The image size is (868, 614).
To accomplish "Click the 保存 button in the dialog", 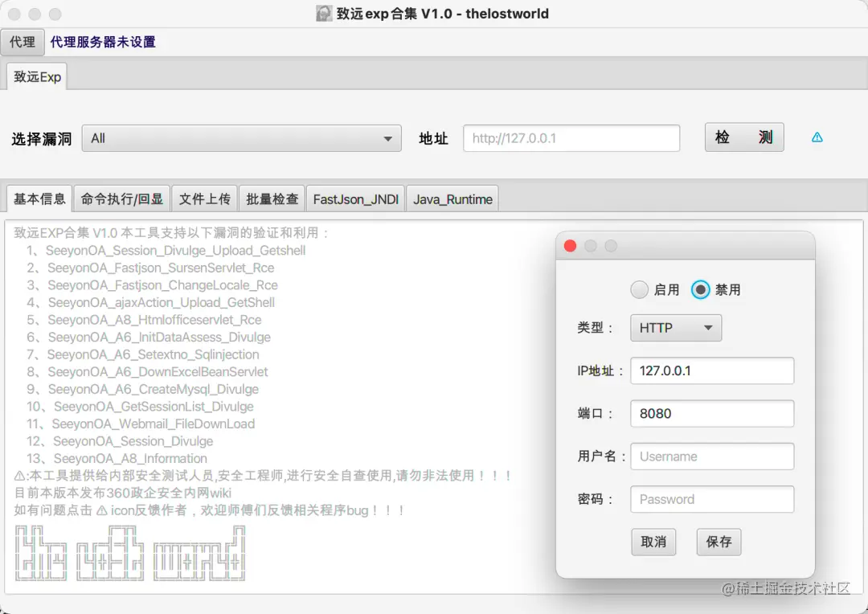I will (718, 542).
